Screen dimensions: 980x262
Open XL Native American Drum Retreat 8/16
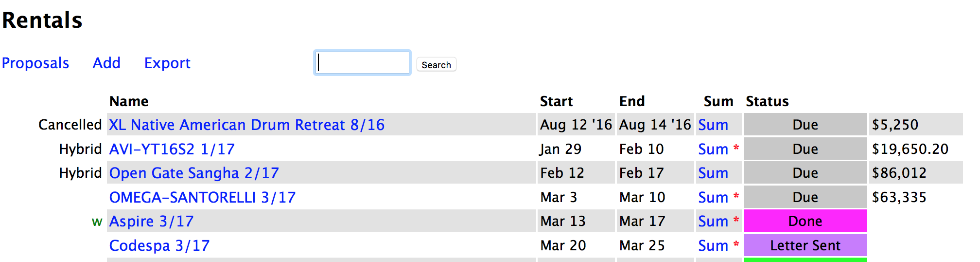click(246, 125)
